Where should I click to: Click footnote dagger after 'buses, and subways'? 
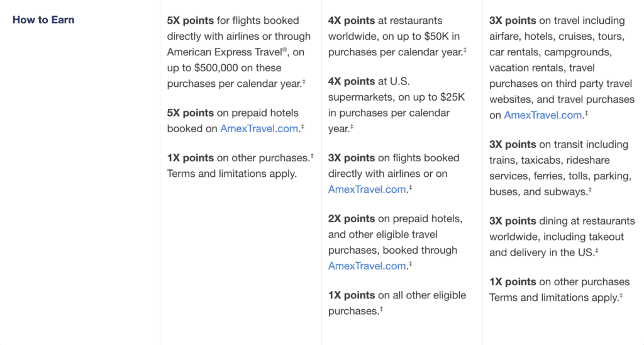pos(590,189)
